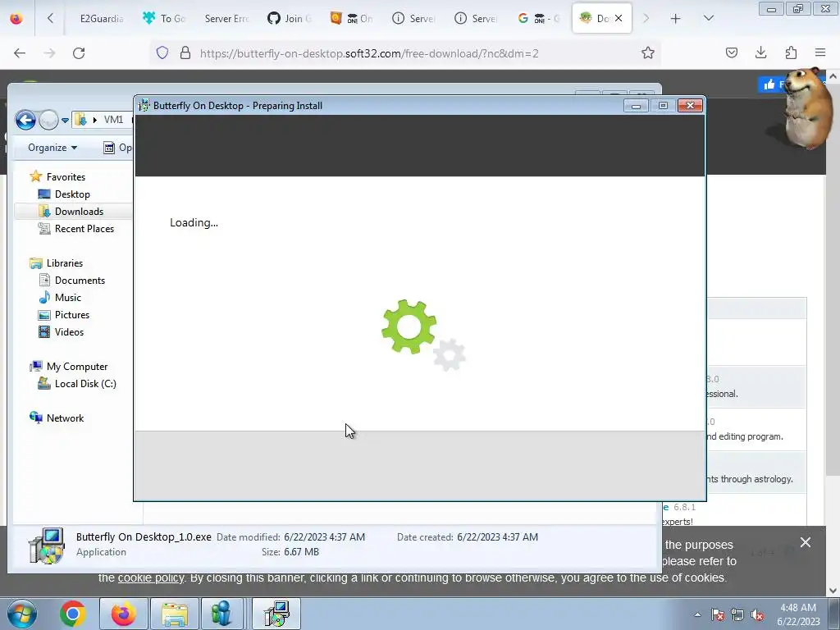Screen dimensions: 840x630
Task: Open the Action Center flag icon
Action: 718,614
